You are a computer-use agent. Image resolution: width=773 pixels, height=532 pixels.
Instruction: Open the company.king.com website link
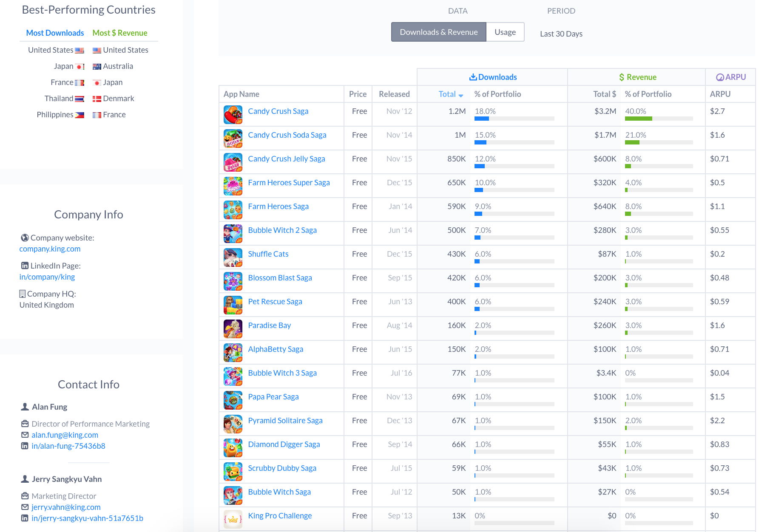(50, 249)
